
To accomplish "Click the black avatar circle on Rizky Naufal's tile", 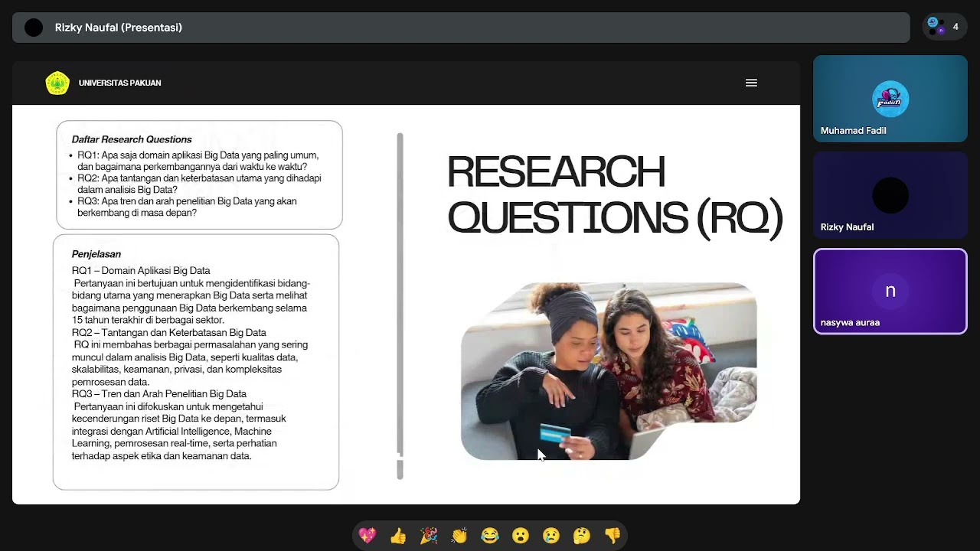I will tap(890, 195).
